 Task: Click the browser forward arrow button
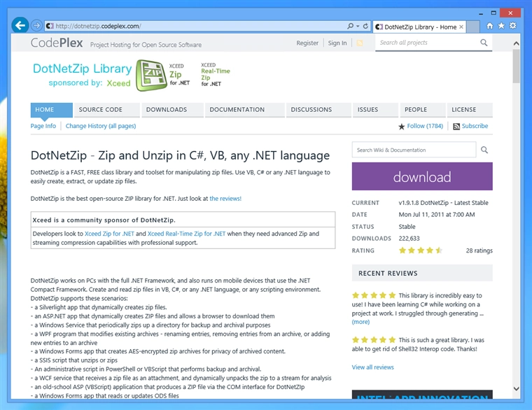point(36,25)
